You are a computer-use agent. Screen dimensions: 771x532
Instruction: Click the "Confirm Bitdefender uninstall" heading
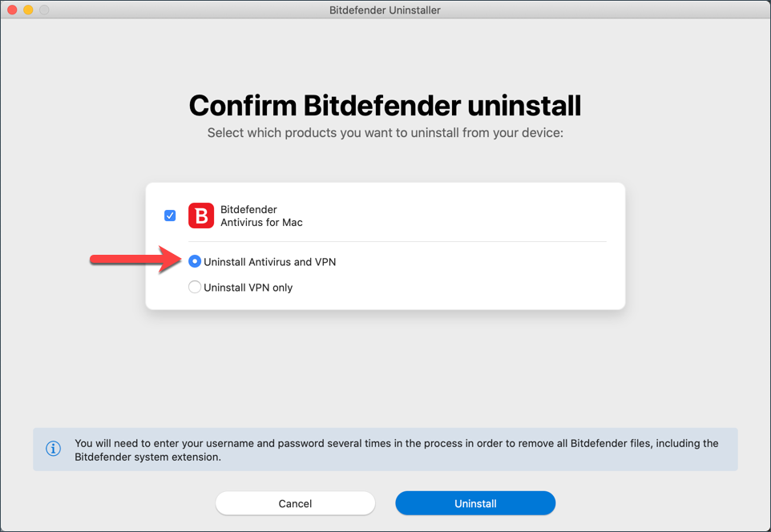(x=385, y=106)
